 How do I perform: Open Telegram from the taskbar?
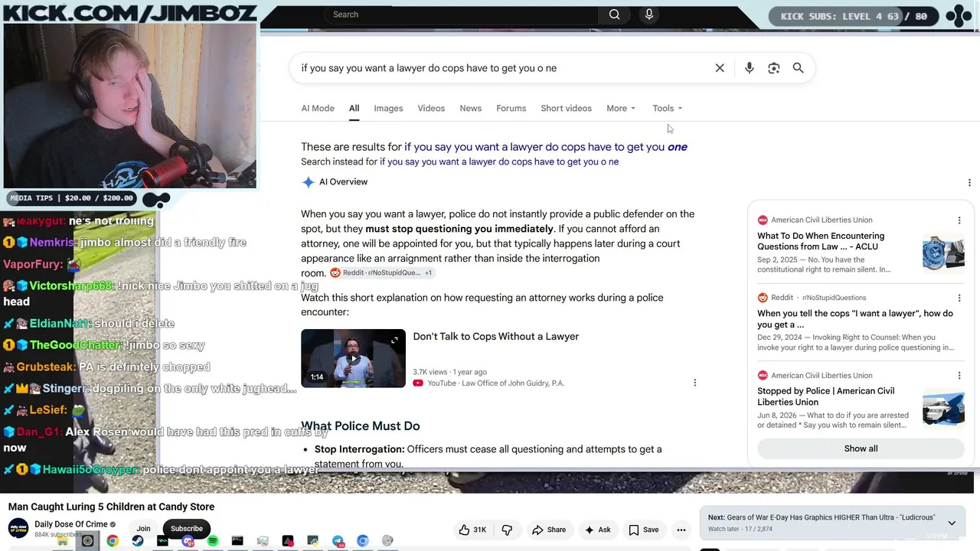[338, 541]
